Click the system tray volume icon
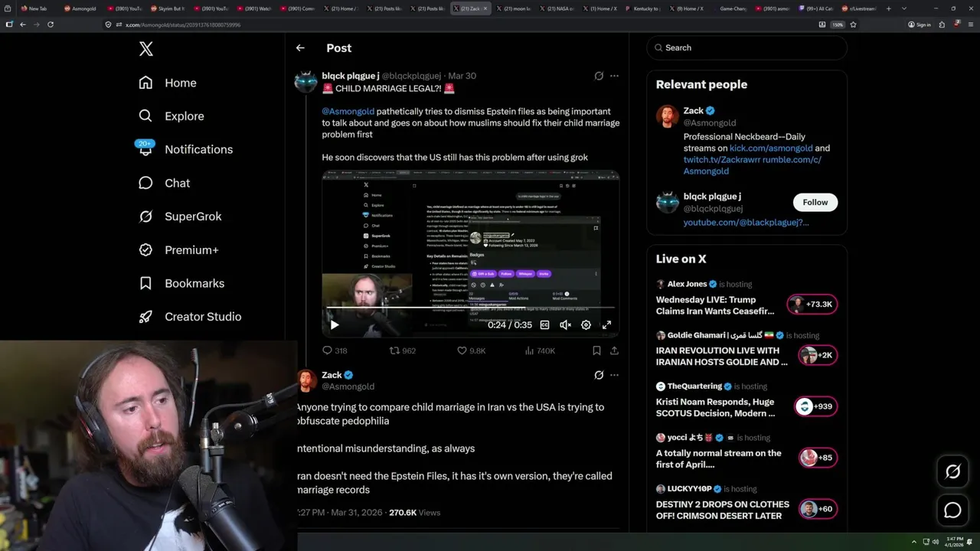 pos(935,542)
